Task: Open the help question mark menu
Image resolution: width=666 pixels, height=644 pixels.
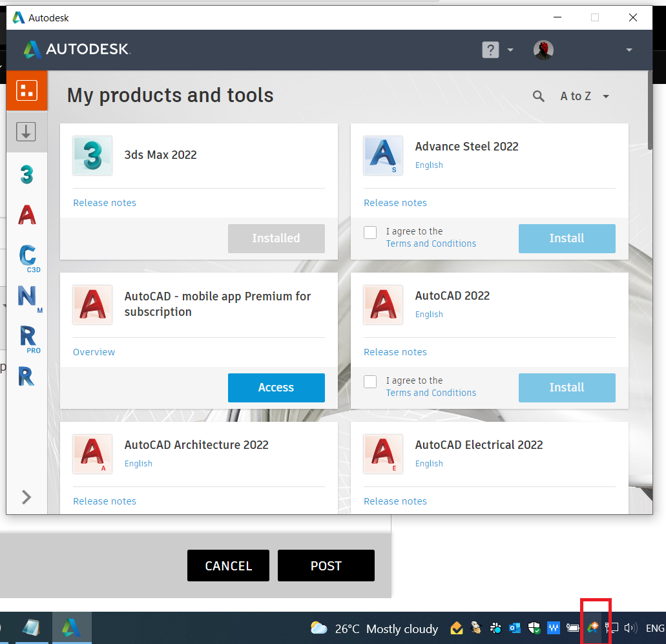Action: point(490,50)
